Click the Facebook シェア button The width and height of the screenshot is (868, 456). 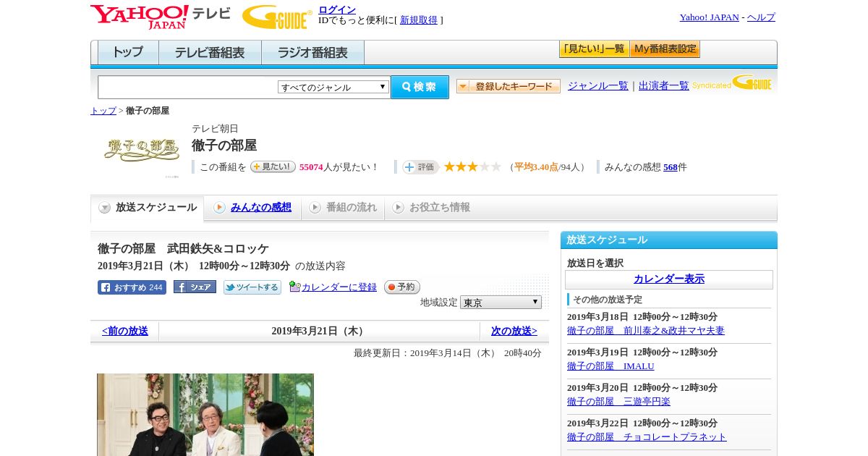click(195, 287)
